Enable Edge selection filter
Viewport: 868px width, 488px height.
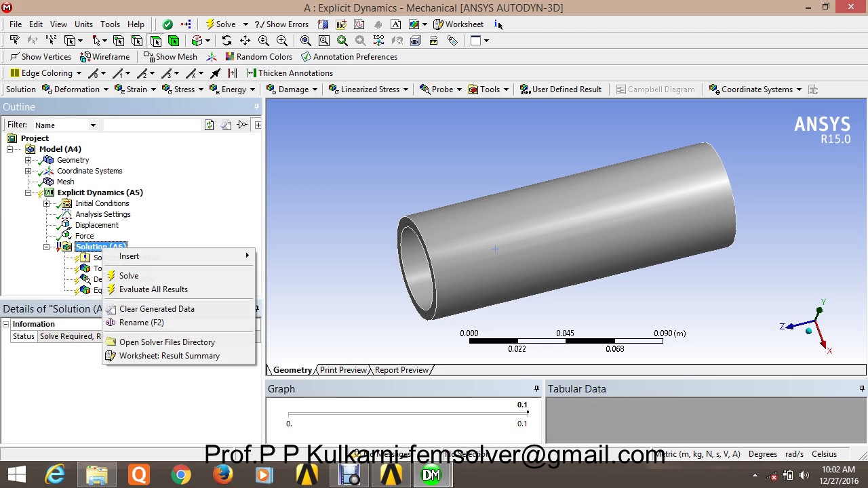coord(137,41)
